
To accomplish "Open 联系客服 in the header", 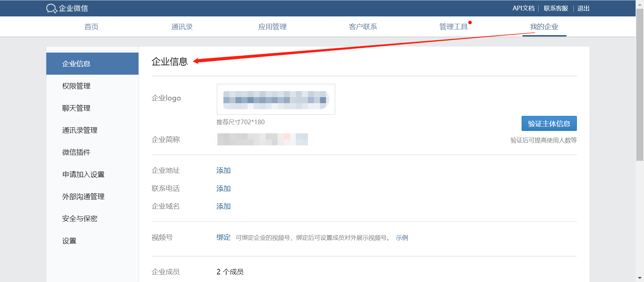I will tap(556, 8).
